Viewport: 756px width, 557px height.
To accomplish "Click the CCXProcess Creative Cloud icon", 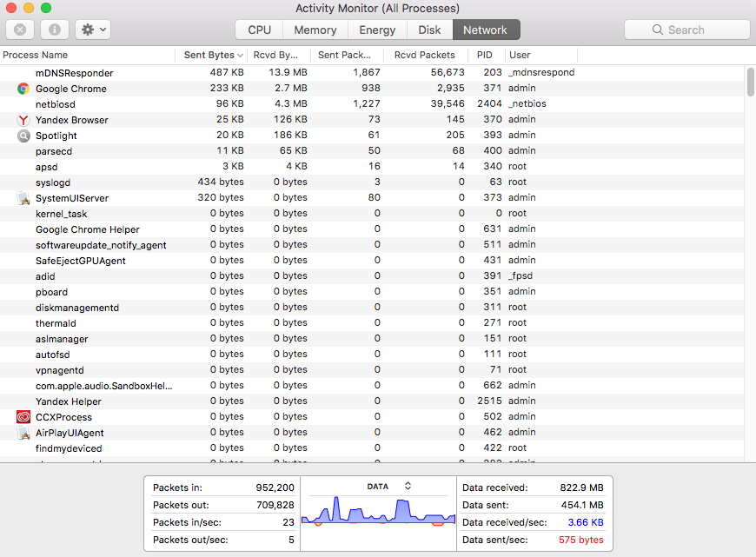I will click(x=23, y=417).
